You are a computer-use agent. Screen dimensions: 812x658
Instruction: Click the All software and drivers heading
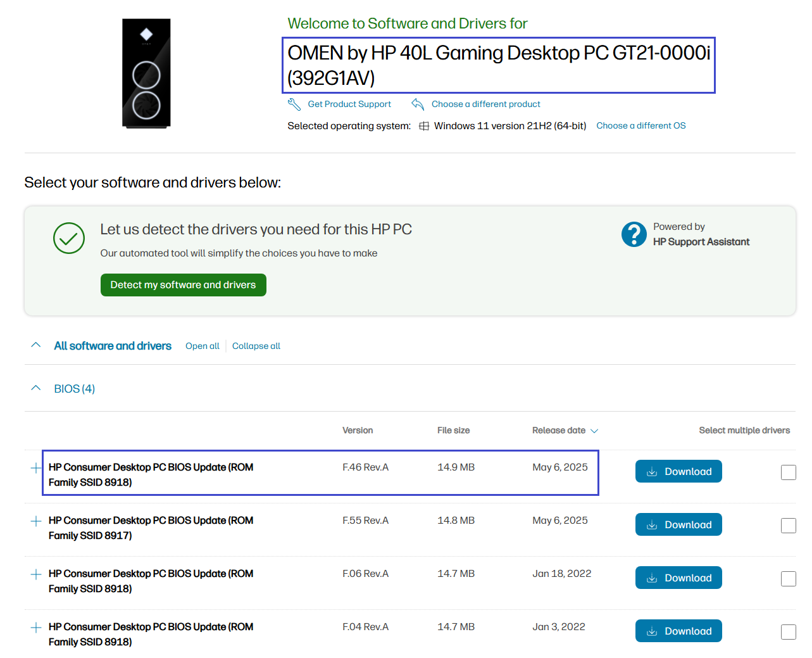pyautogui.click(x=113, y=346)
